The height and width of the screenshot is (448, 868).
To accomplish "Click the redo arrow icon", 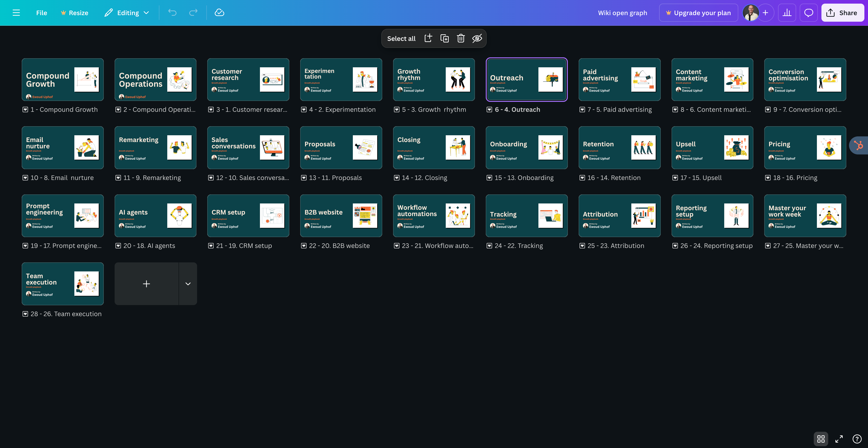I will [x=193, y=13].
